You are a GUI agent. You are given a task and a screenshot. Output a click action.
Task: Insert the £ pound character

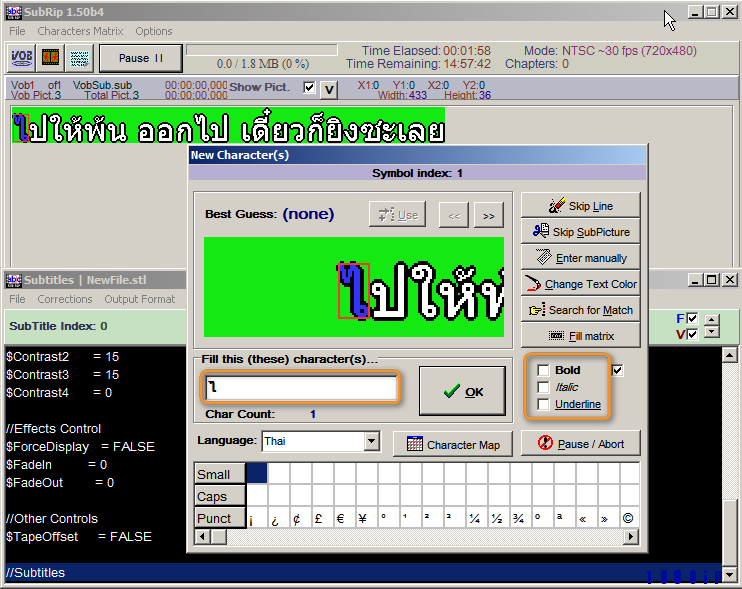click(323, 519)
